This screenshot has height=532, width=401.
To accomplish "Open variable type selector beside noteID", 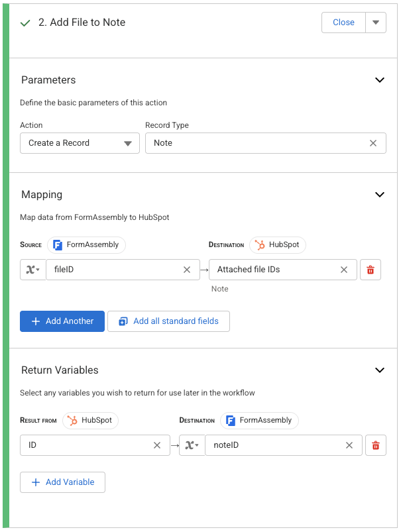I will (192, 445).
